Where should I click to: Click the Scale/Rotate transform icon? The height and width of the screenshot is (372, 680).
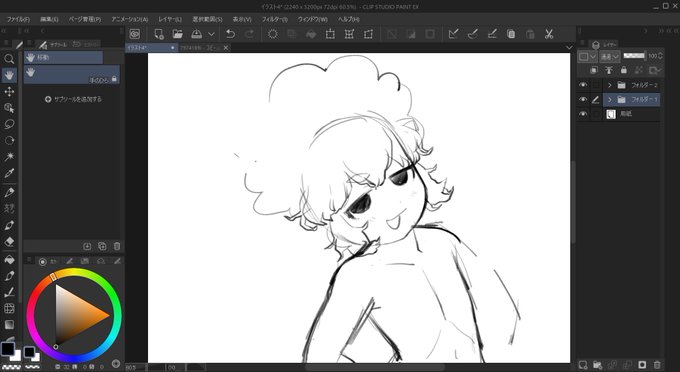pyautogui.click(x=330, y=34)
